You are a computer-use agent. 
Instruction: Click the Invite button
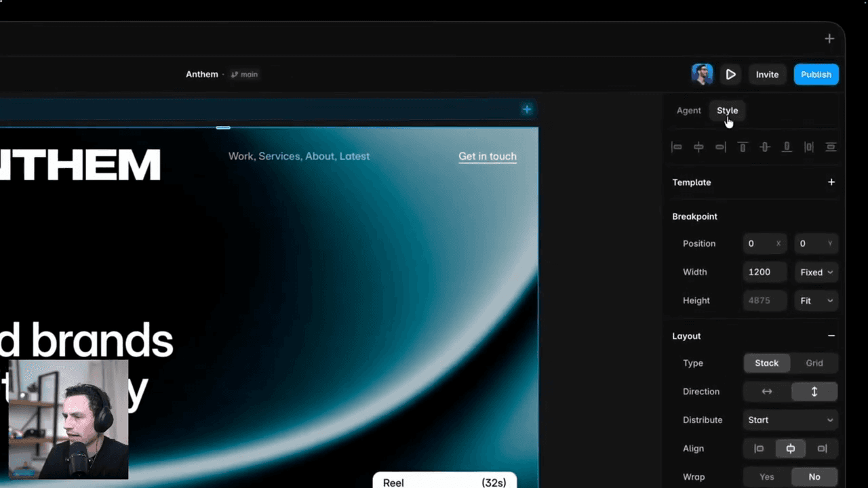pos(768,75)
